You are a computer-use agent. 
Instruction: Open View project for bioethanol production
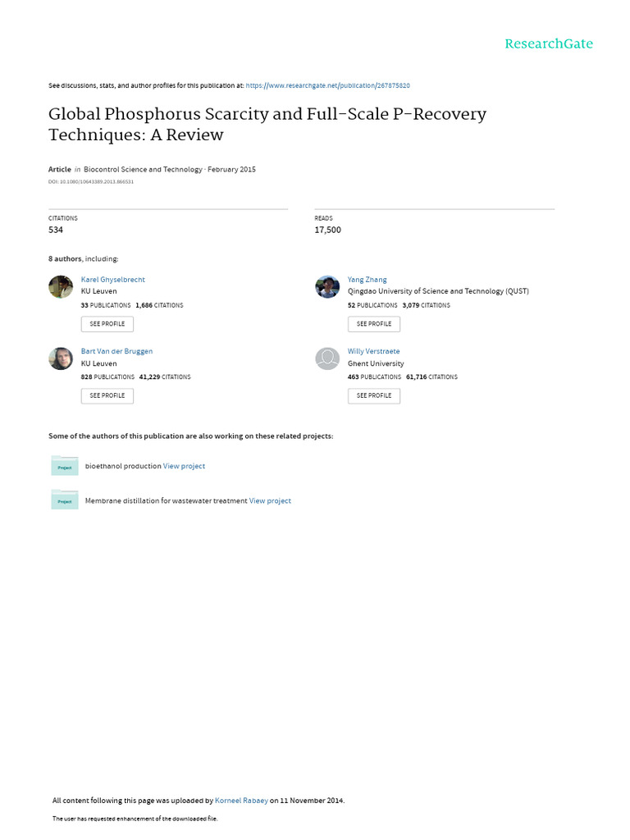pyautogui.click(x=184, y=466)
